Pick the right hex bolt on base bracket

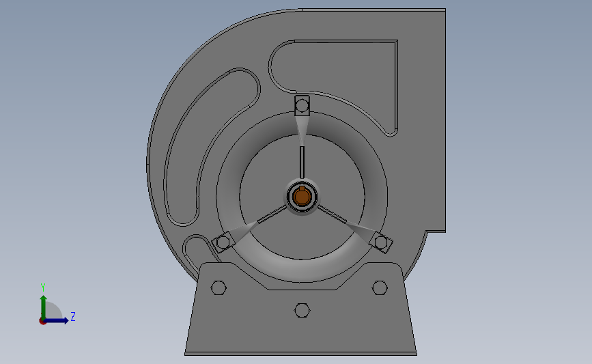380,288
